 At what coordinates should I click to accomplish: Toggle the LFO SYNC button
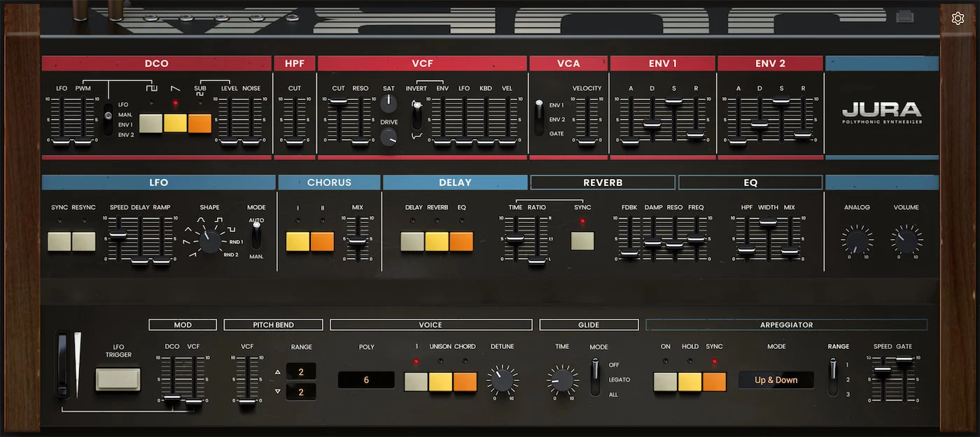(59, 241)
